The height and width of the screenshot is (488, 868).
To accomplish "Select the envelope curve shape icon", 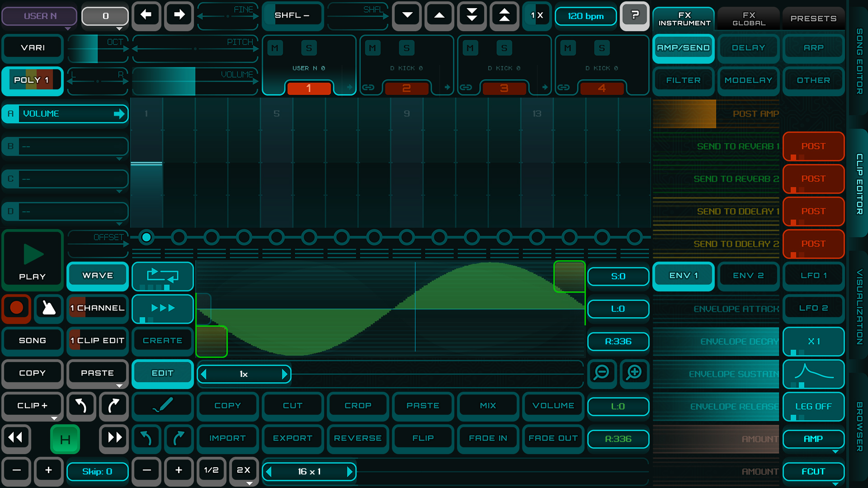I will (x=813, y=373).
